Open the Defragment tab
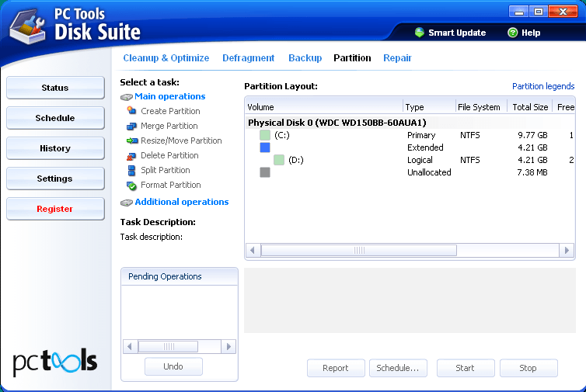The height and width of the screenshot is (392, 586). pos(248,58)
